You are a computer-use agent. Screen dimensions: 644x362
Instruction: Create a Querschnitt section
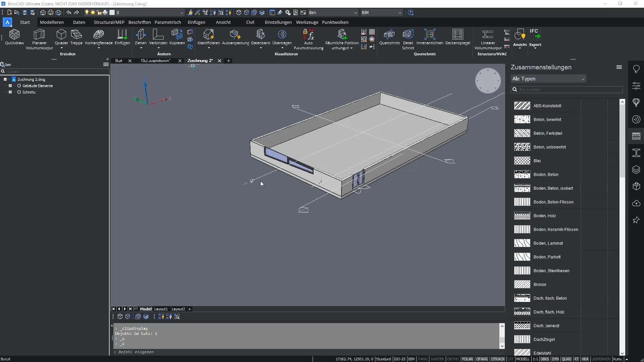(389, 37)
